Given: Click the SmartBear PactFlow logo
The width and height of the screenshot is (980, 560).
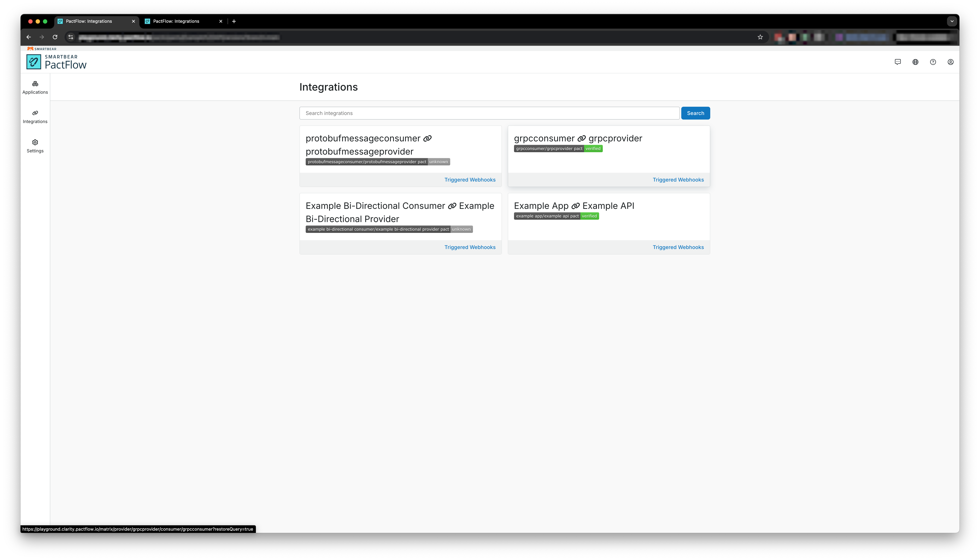Looking at the screenshot, I should coord(56,62).
